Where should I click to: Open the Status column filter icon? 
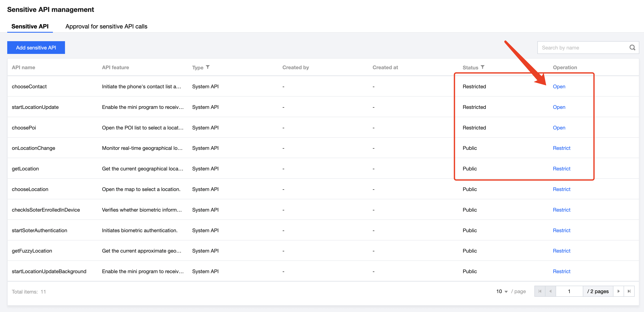pos(483,67)
